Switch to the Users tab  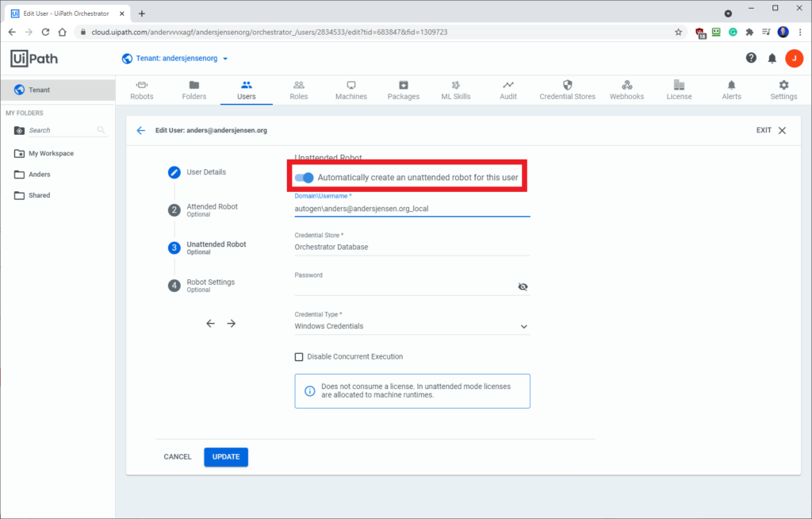[247, 90]
